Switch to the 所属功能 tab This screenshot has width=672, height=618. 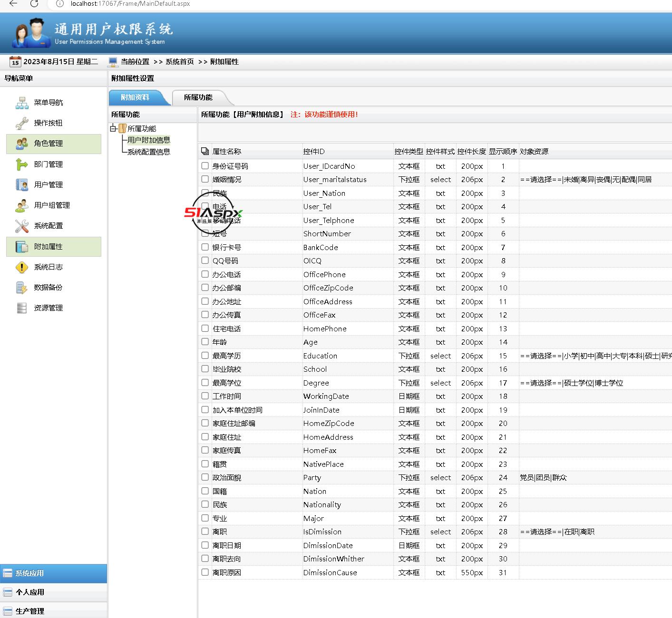[198, 97]
